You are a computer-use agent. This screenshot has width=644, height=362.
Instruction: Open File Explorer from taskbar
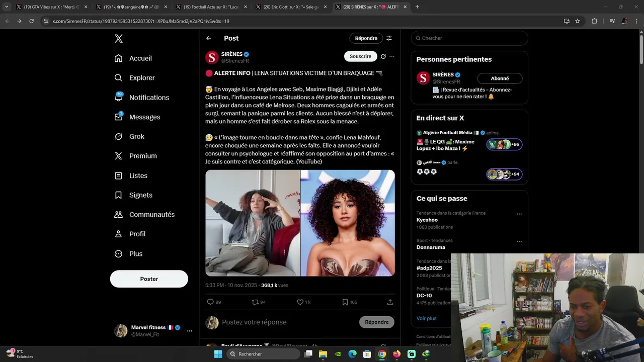point(323,354)
